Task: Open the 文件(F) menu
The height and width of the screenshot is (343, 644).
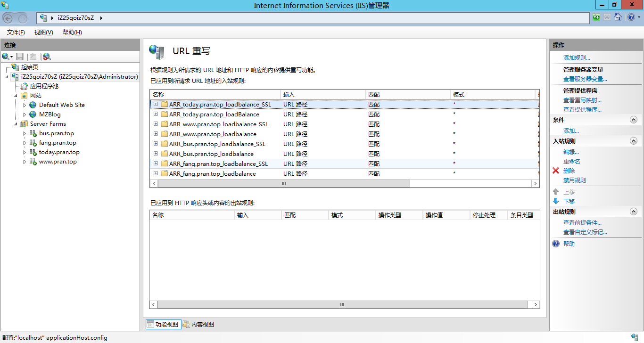Action: (x=16, y=33)
